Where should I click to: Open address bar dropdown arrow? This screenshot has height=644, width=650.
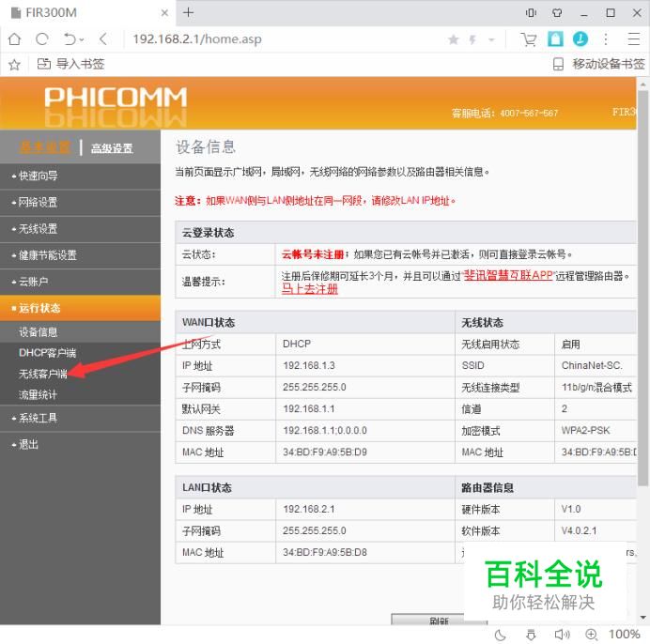pos(491,39)
